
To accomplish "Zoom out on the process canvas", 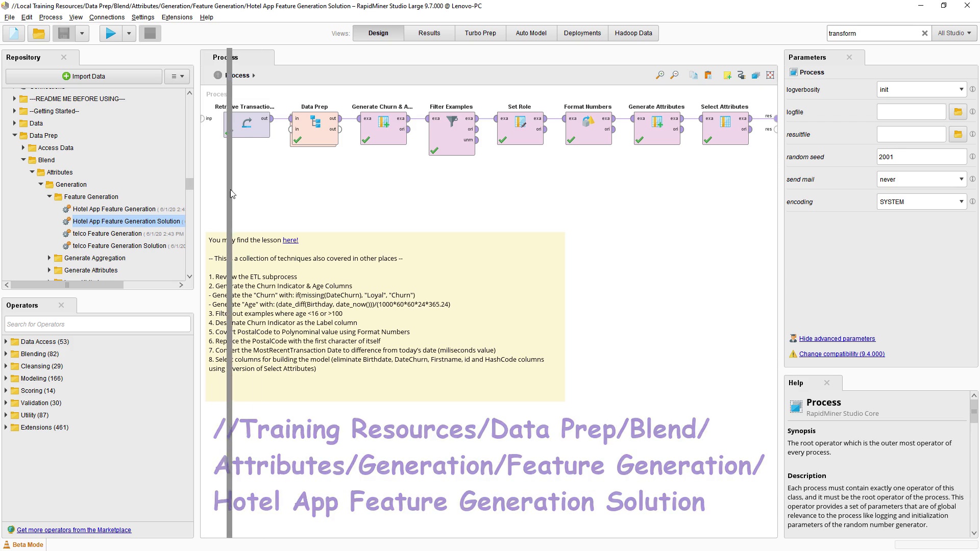I will [x=674, y=76].
